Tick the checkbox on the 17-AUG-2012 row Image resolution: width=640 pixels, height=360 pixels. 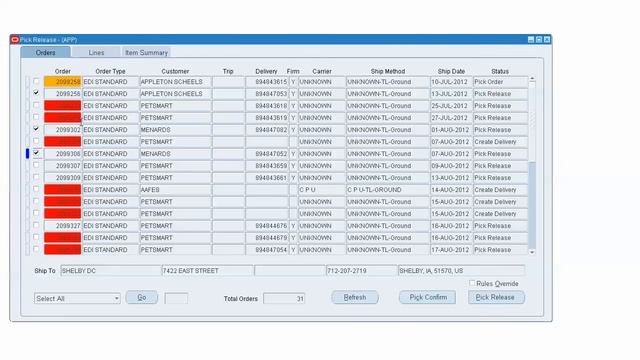pyautogui.click(x=36, y=249)
